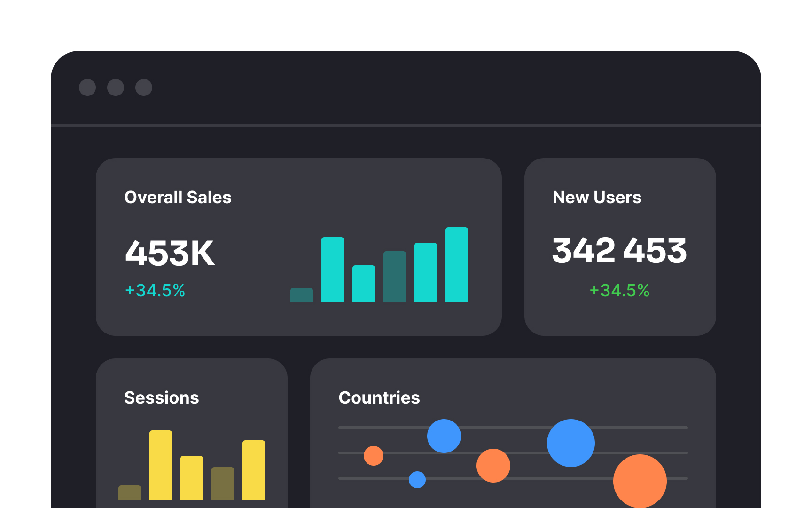Click the fourth olive bar in Sessions
This screenshot has height=508, width=812.
click(223, 483)
